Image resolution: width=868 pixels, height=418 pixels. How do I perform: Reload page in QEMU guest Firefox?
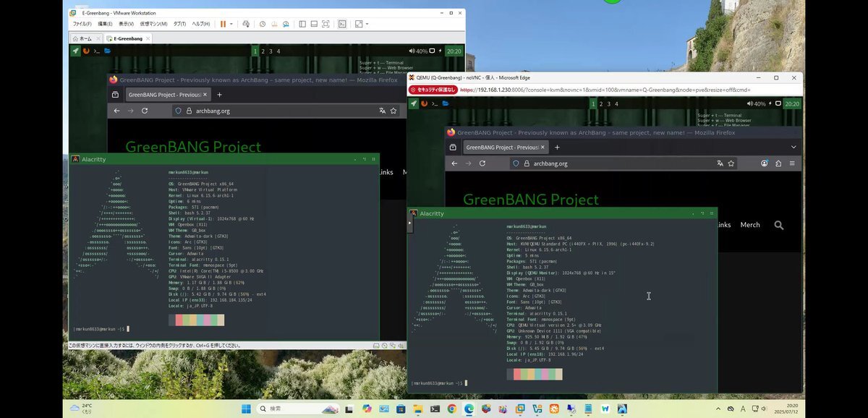(x=482, y=163)
